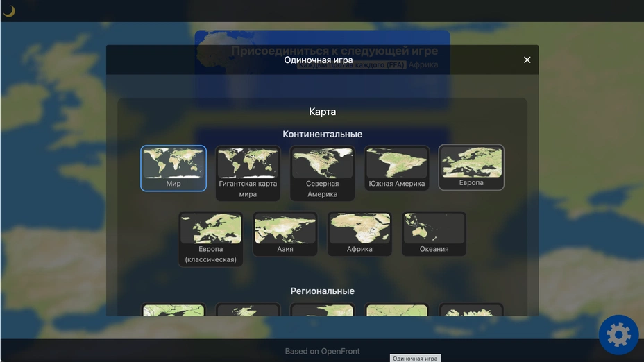Viewport: 644px width, 362px height.
Task: Close the Одиночная игра dialog
Action: coord(527,60)
